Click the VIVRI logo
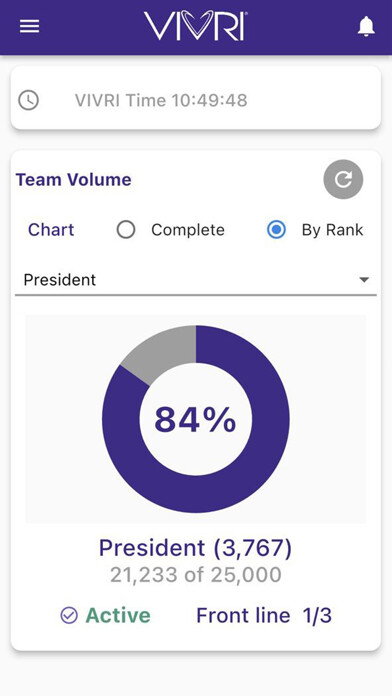 196,26
